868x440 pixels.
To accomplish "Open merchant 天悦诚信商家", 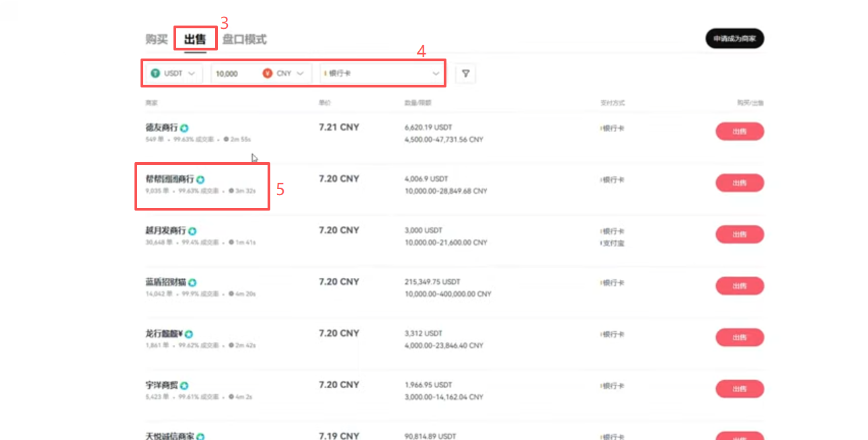I will coord(169,436).
